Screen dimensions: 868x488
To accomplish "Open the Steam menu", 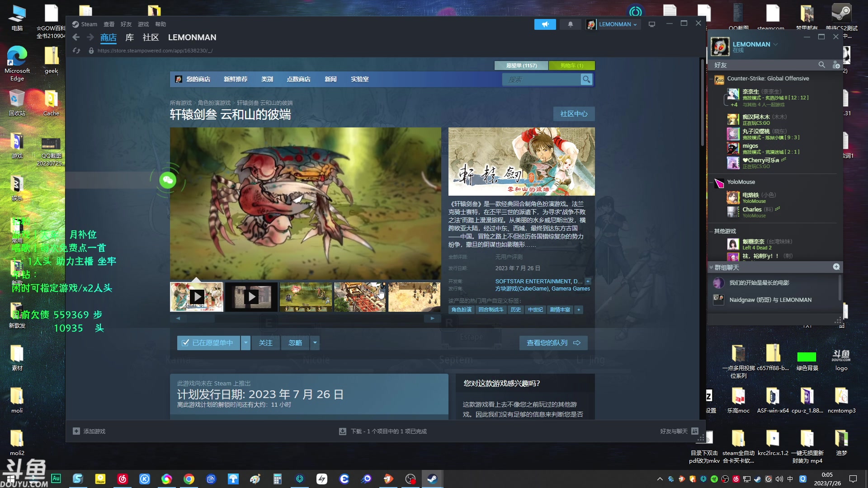I will point(89,24).
